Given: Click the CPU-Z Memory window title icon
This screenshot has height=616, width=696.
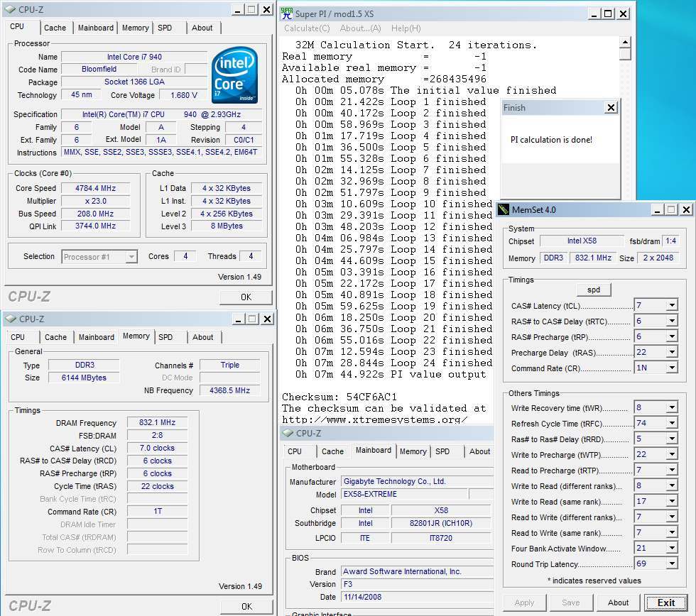Looking at the screenshot, I should pyautogui.click(x=11, y=319).
